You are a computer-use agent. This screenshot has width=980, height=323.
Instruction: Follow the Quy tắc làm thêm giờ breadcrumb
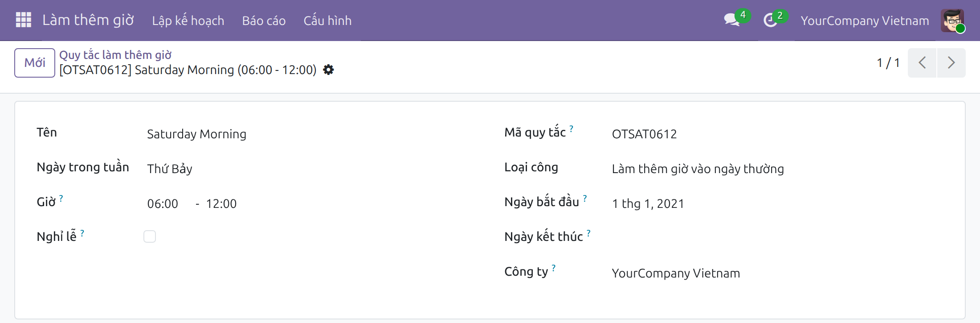(115, 55)
